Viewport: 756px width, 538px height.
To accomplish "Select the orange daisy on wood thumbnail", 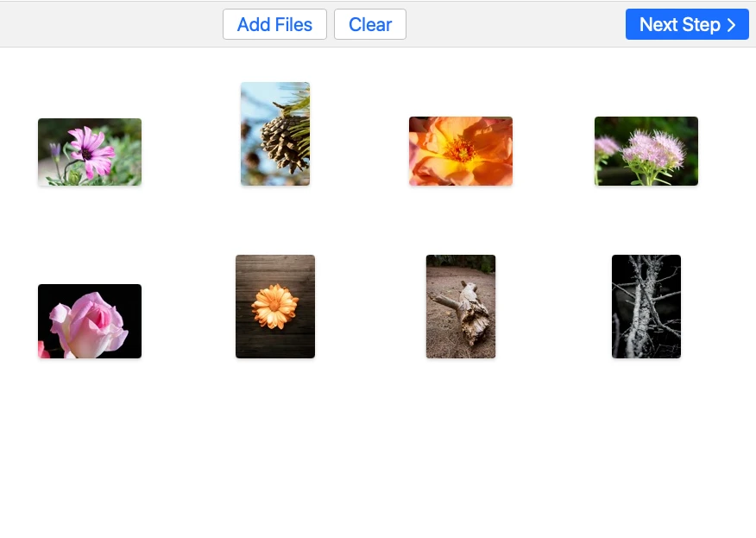I will 274,307.
